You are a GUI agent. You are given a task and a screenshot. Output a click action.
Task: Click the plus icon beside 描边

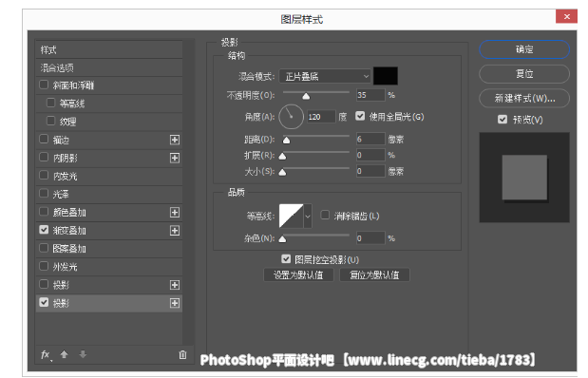coord(175,140)
